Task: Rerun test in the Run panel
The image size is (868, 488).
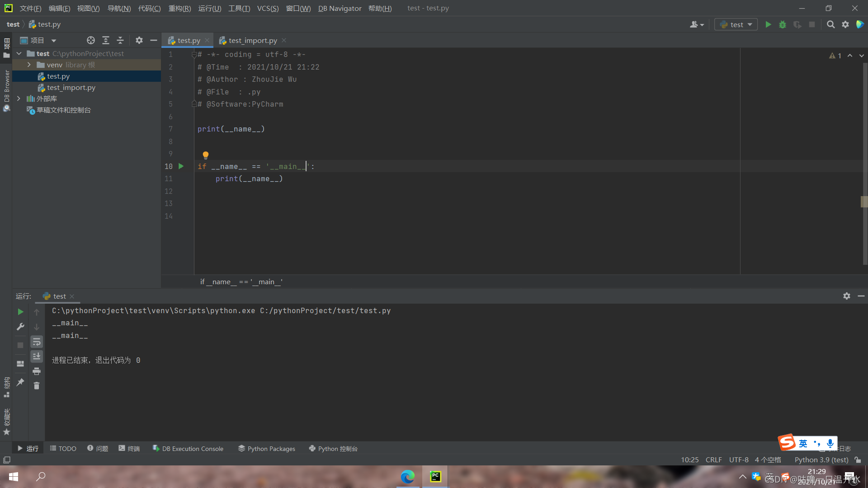Action: (20, 312)
